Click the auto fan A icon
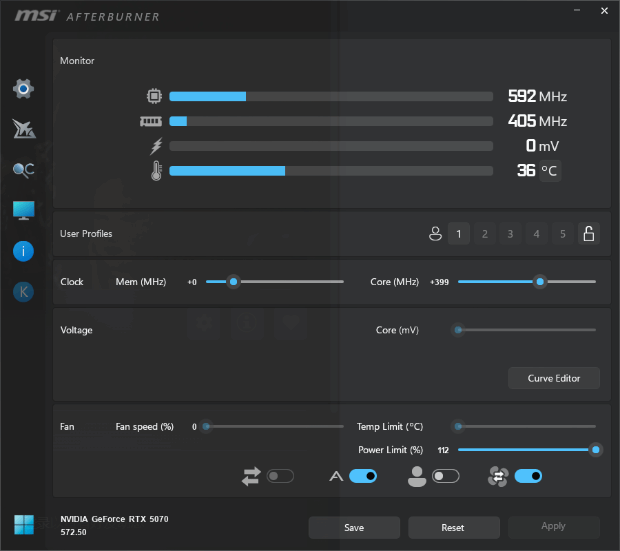The image size is (620, 551). pyautogui.click(x=336, y=476)
